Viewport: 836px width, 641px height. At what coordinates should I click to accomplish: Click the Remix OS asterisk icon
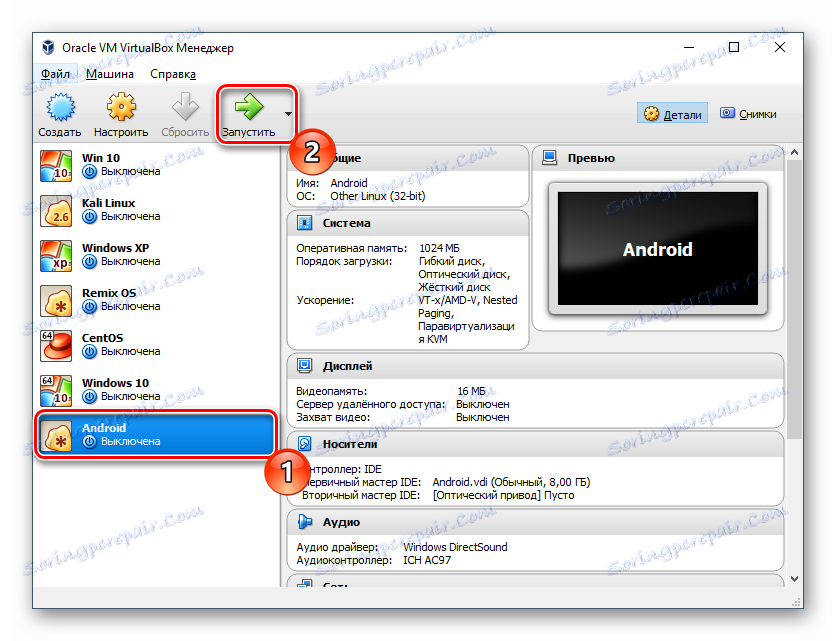(x=56, y=301)
